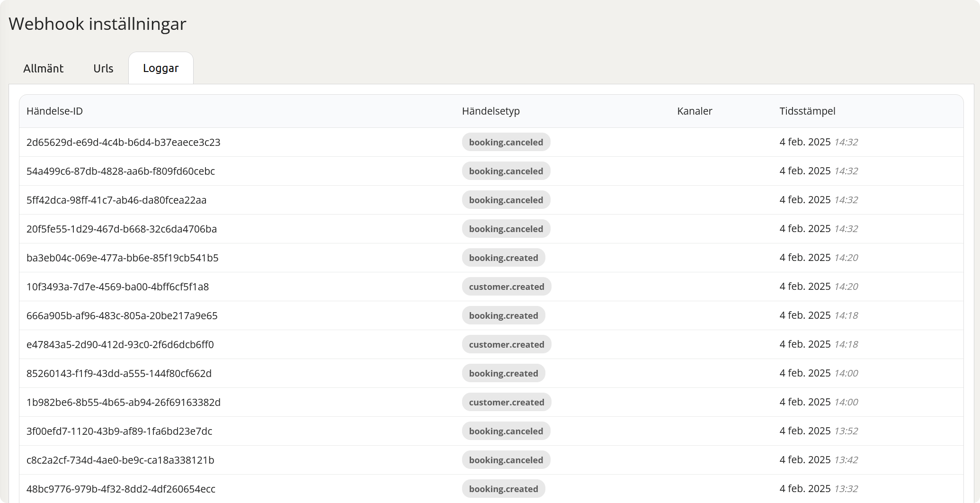Select event ID 54a499c6-87db-4828-aa6b-f809fd60cebc
The width and height of the screenshot is (980, 503).
(x=121, y=171)
